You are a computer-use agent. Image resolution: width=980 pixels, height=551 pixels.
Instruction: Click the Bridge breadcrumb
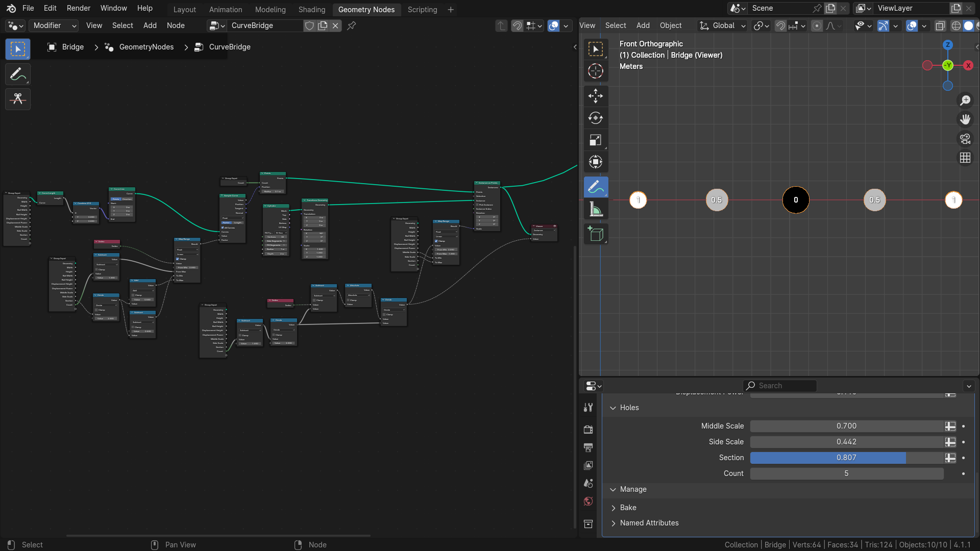click(66, 47)
